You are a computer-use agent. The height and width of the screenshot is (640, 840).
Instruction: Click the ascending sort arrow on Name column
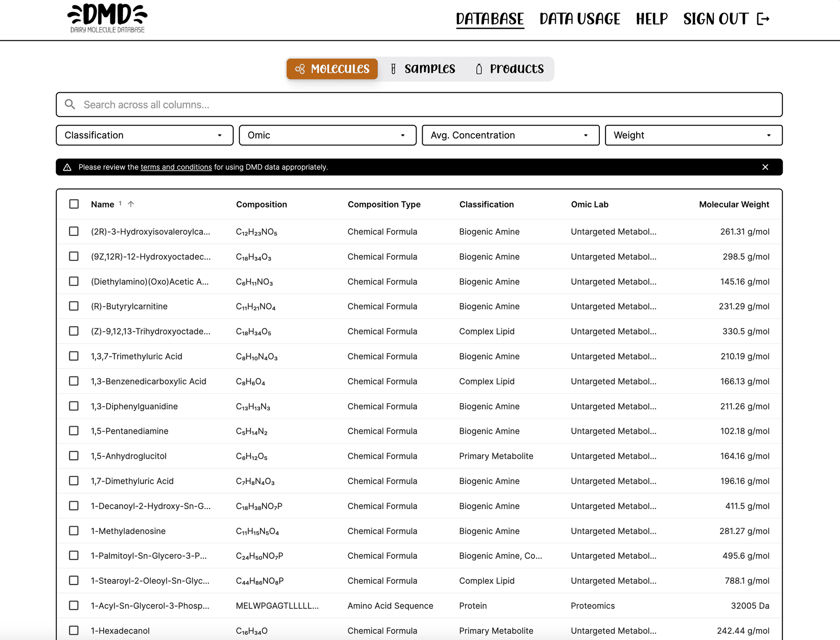[131, 204]
